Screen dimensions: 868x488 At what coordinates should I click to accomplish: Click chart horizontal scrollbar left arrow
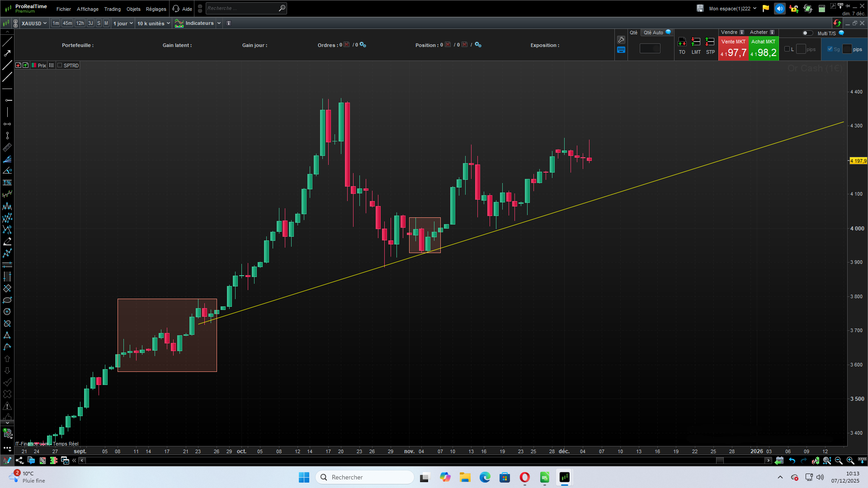pyautogui.click(x=82, y=460)
